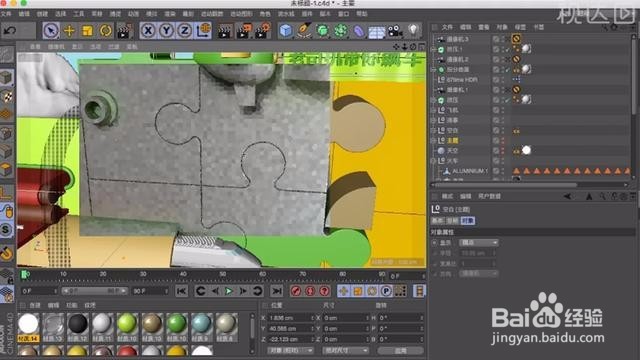Click the Undo arrow icon
This screenshot has width=640, height=360.
(10, 31)
